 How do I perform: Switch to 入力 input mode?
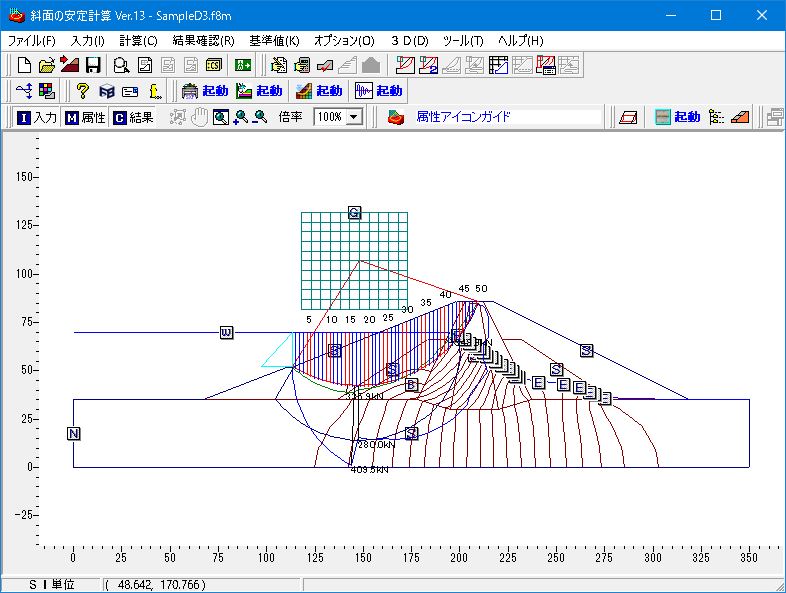point(36,117)
